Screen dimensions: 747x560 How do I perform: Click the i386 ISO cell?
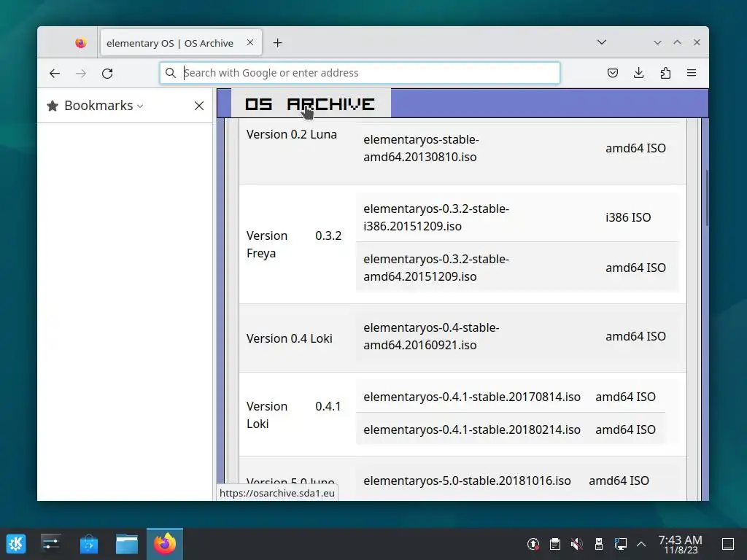coord(628,217)
